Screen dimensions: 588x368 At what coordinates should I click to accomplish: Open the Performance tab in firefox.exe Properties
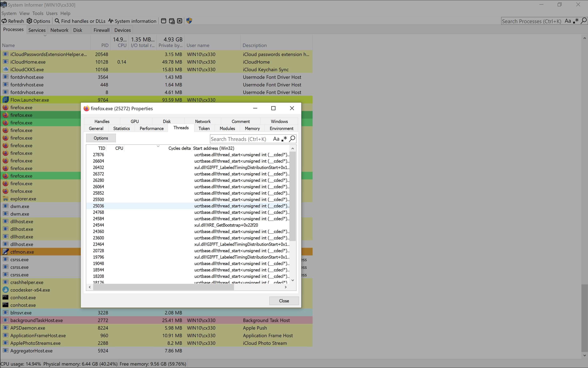(152, 128)
